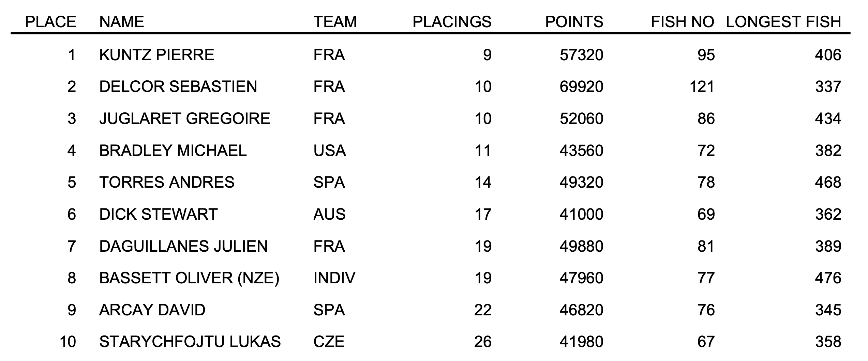Image resolution: width=868 pixels, height=361 pixels.
Task: Click the FISH NO column header
Action: (x=682, y=22)
